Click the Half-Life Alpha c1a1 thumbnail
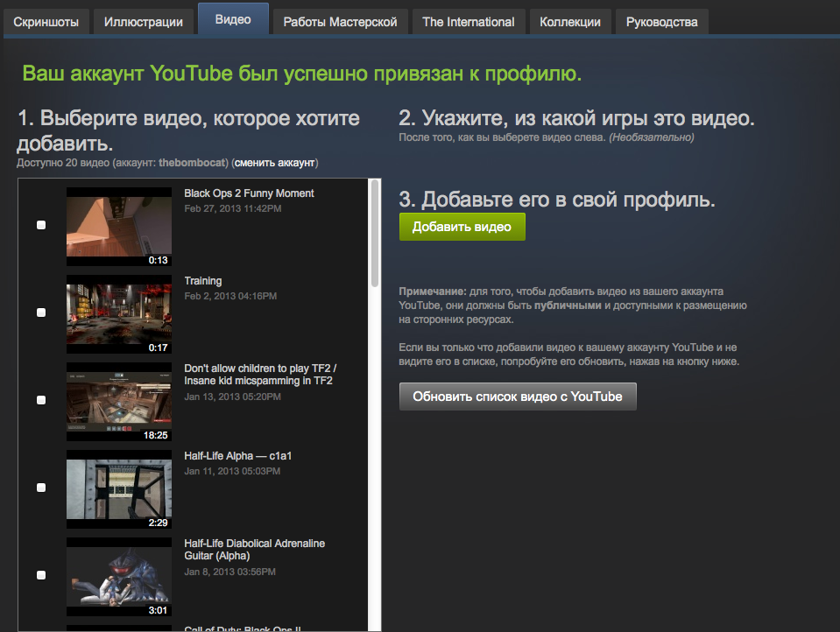The height and width of the screenshot is (632, 840). [119, 488]
